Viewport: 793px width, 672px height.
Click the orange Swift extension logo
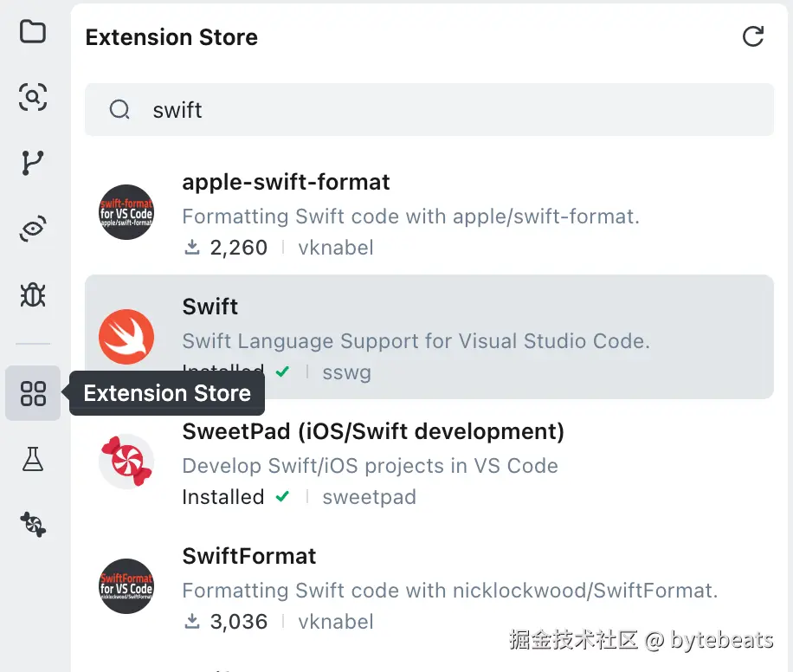click(126, 337)
